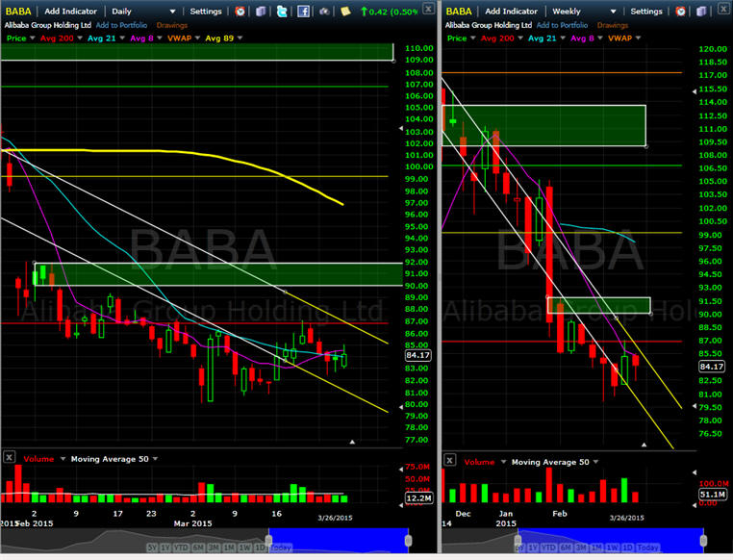The width and height of the screenshot is (733, 560).
Task: Open the yellow sticky note icon
Action: pyautogui.click(x=345, y=11)
